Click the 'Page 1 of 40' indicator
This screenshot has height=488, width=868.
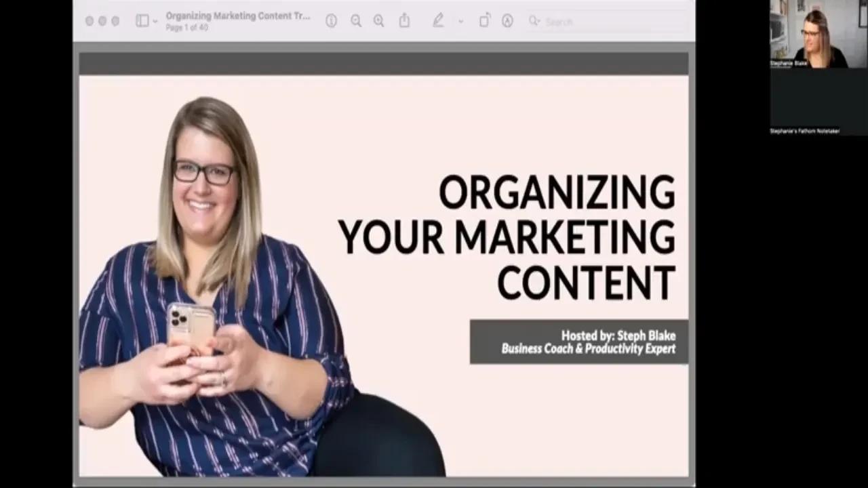click(x=186, y=28)
